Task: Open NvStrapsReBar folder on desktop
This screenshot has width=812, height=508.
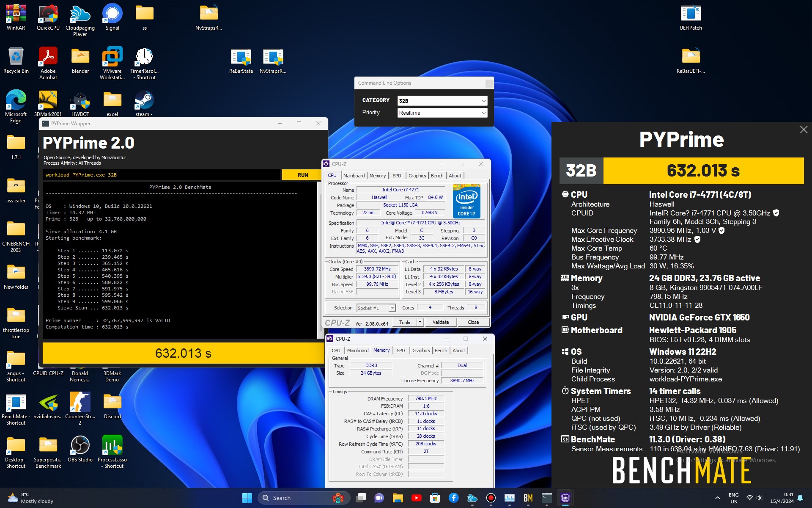Action: pos(208,17)
